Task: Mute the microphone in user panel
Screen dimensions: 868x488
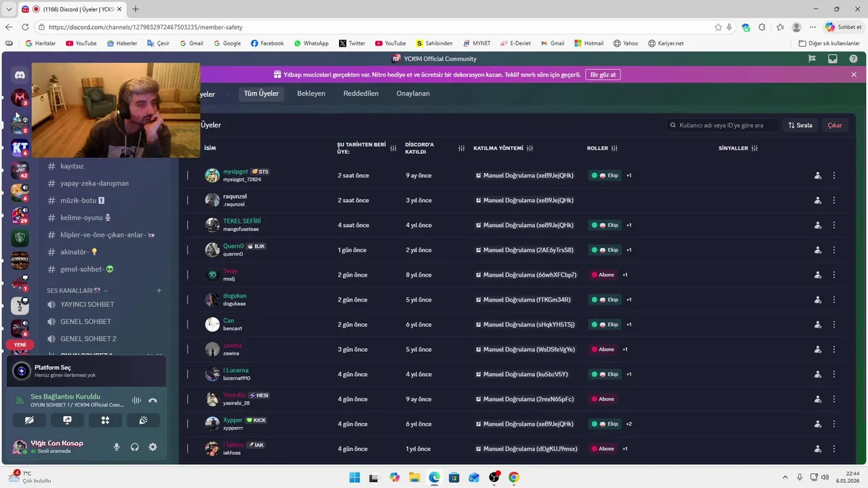Action: pos(117,447)
